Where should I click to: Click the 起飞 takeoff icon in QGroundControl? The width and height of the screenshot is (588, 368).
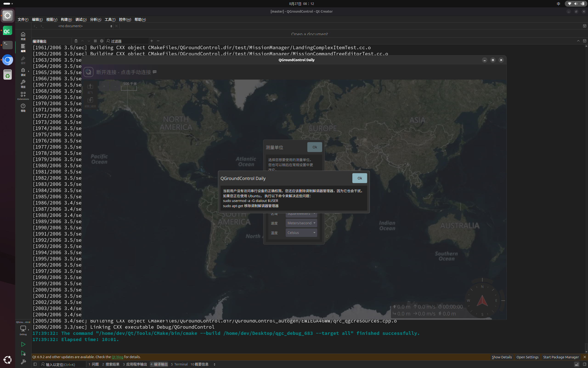(x=90, y=88)
